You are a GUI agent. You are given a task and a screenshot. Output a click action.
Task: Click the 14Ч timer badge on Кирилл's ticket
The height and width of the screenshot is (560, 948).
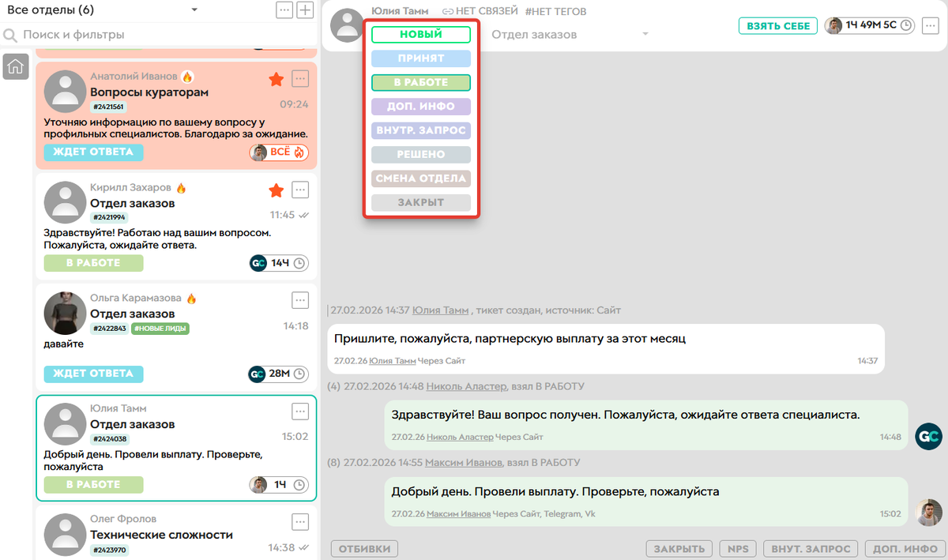(x=279, y=263)
